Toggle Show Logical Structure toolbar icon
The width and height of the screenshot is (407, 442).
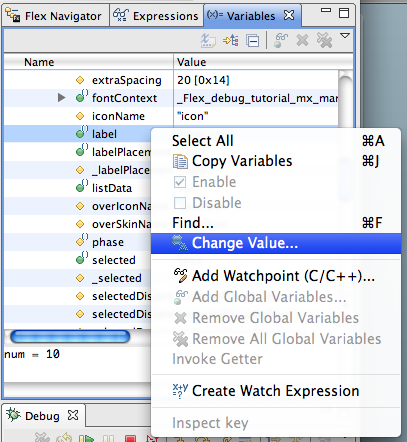(x=231, y=41)
